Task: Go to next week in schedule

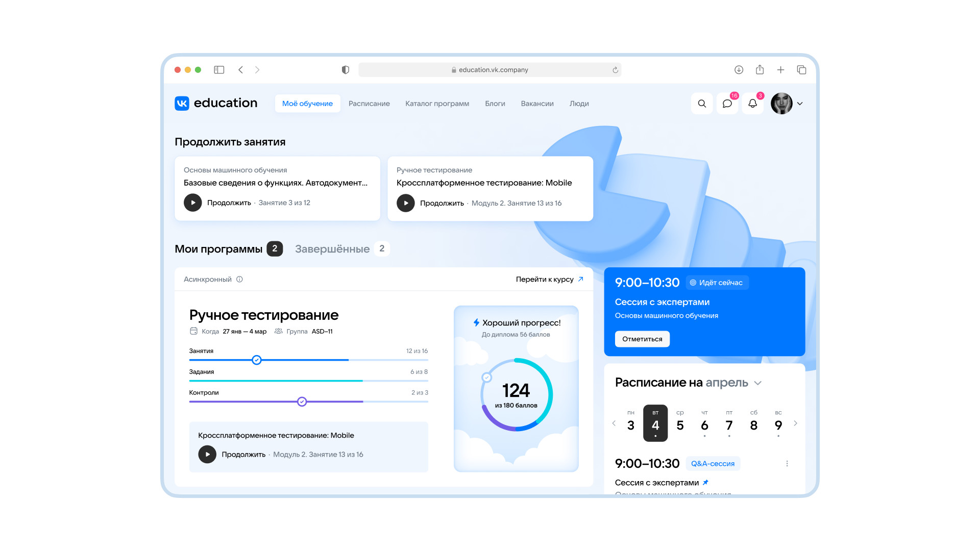Action: point(795,423)
